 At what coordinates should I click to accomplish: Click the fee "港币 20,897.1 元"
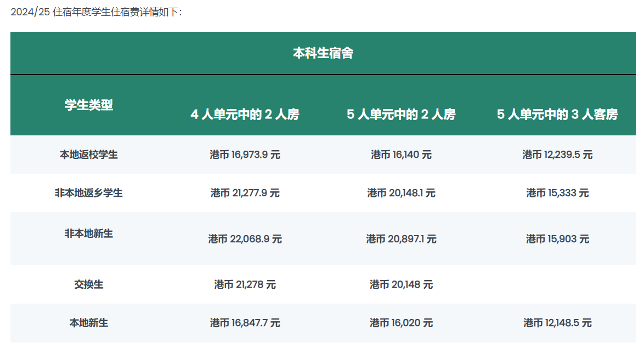tap(402, 239)
